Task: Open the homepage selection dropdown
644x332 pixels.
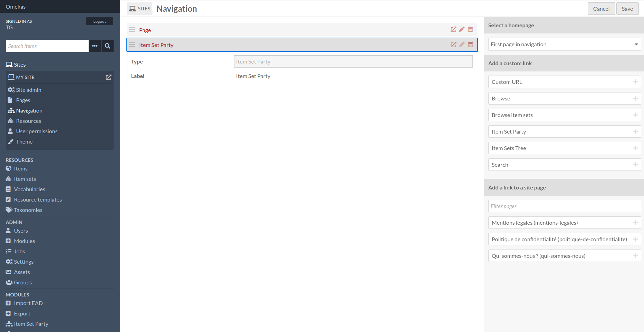Action: 565,44
